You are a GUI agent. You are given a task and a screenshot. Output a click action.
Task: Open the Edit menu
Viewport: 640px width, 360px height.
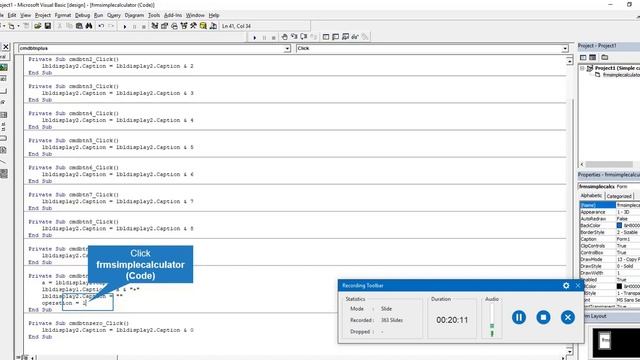(x=12, y=15)
